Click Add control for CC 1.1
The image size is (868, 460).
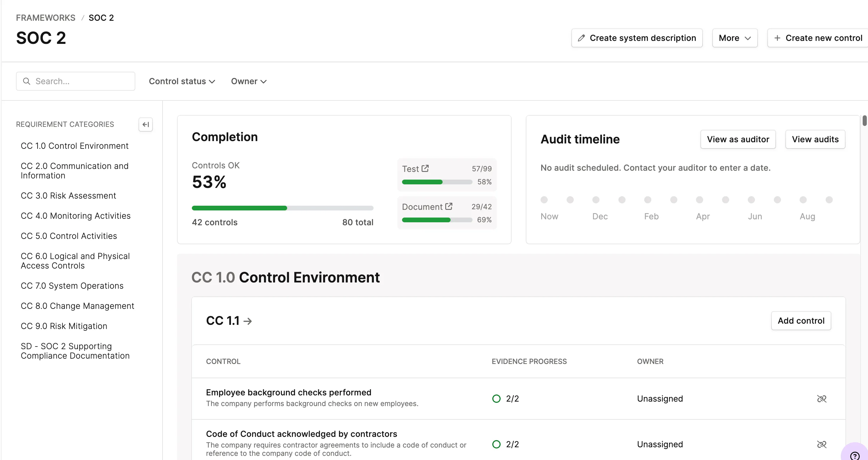coord(801,321)
